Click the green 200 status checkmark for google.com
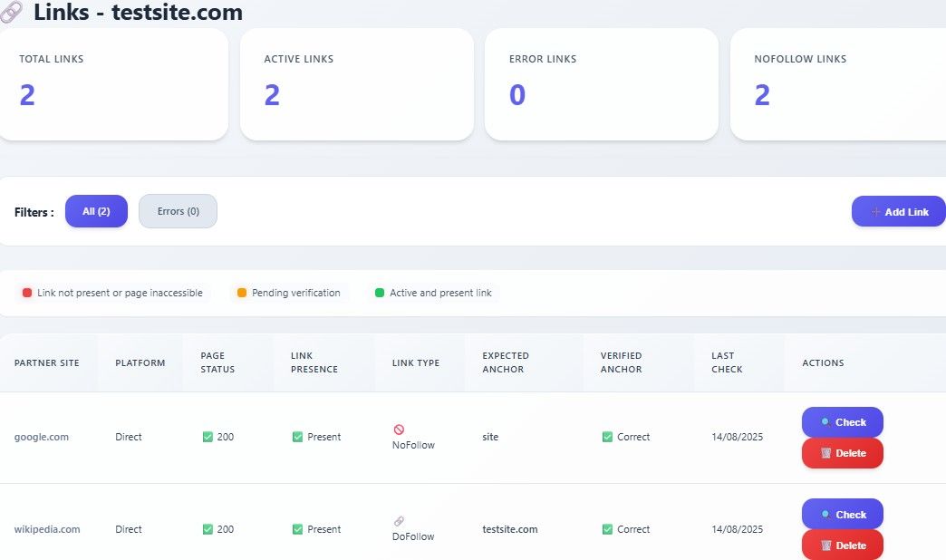Image resolution: width=946 pixels, height=560 pixels. point(208,437)
